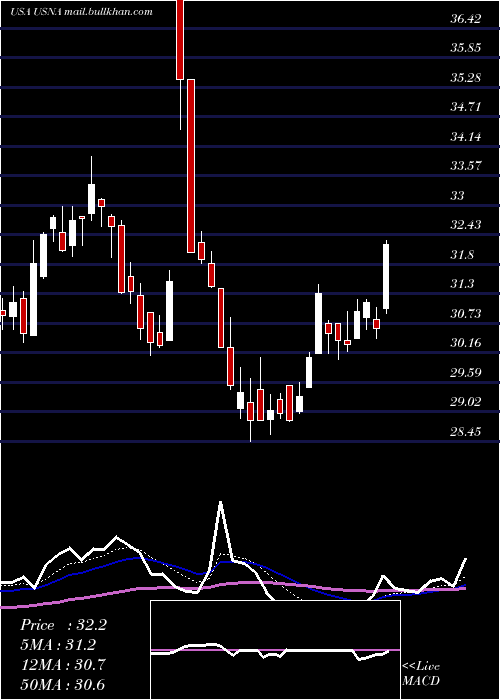Click the latest tall white candlestick
500x700 pixels.
click(x=386, y=276)
